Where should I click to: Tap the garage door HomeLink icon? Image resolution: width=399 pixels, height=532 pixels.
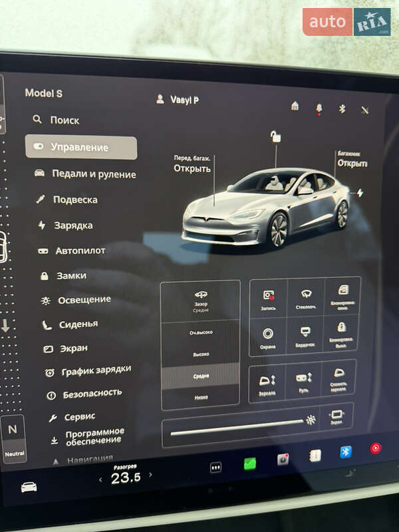[295, 106]
